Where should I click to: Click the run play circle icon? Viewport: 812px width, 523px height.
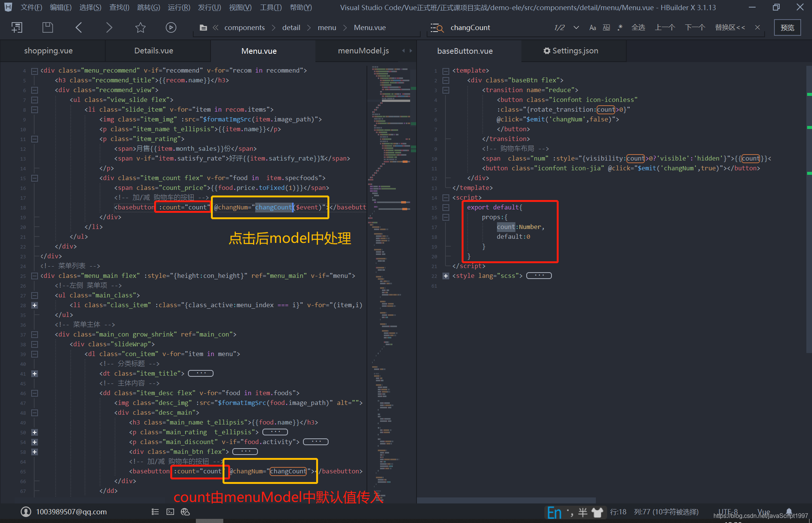click(x=171, y=27)
